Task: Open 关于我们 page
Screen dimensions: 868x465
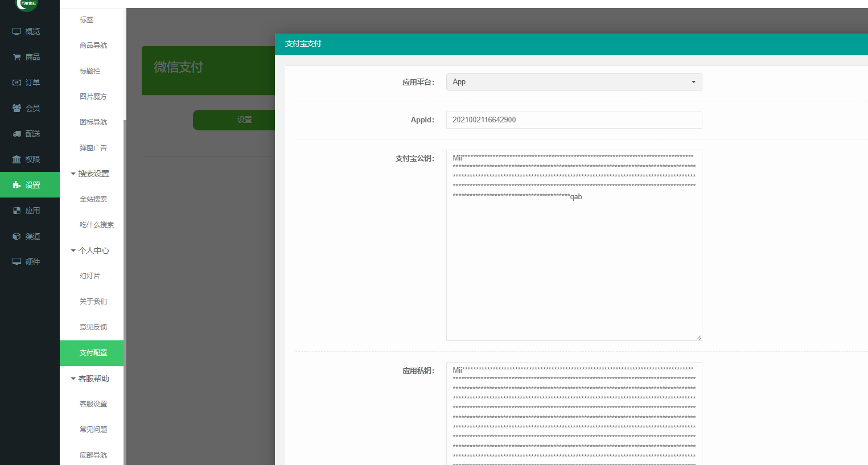Action: click(93, 302)
